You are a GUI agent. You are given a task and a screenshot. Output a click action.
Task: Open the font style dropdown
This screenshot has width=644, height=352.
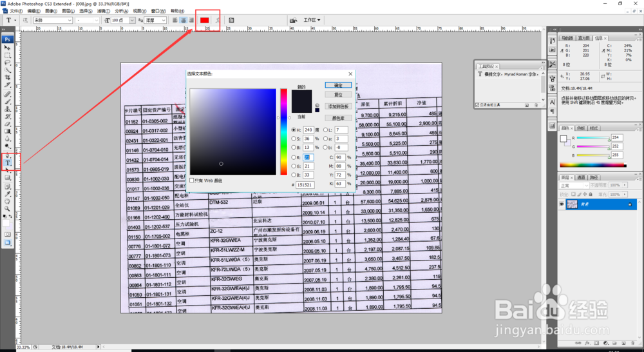click(x=88, y=20)
